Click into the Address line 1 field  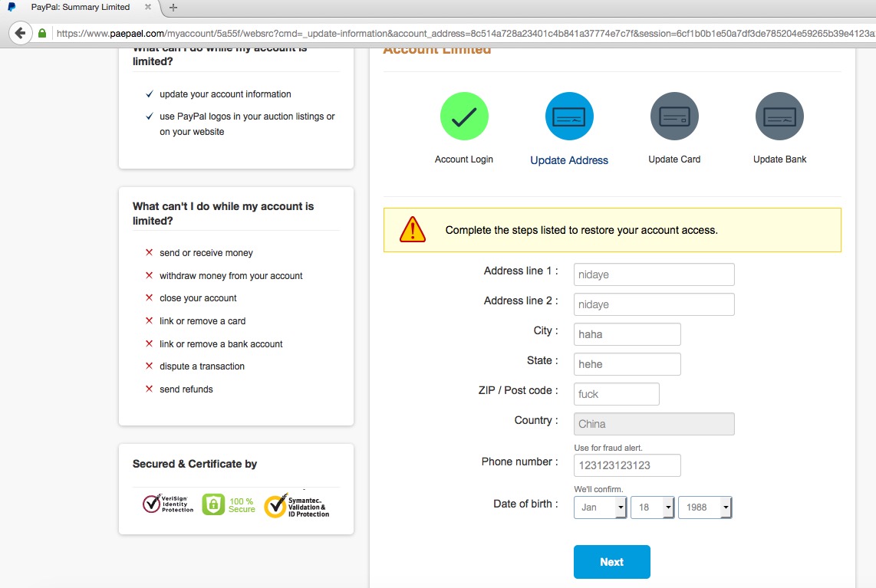pos(654,274)
